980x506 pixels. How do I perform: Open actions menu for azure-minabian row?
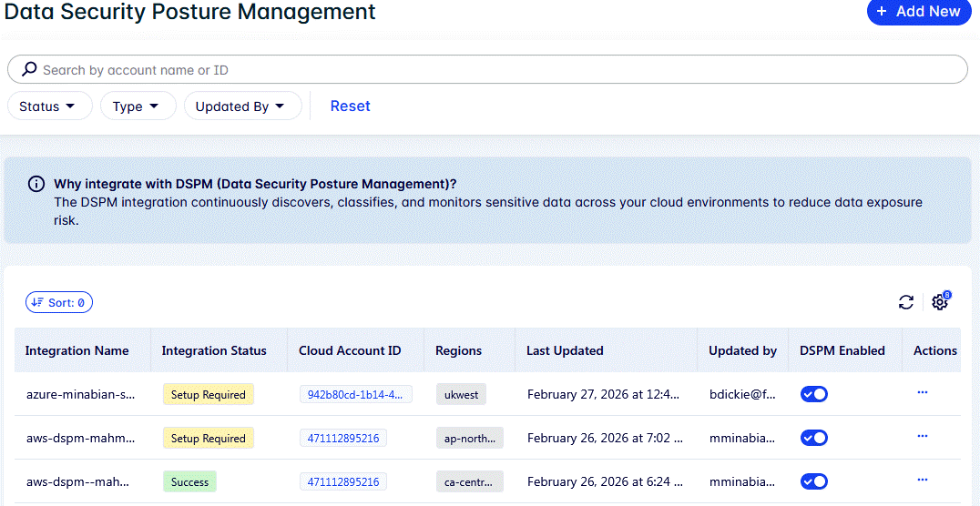point(922,392)
